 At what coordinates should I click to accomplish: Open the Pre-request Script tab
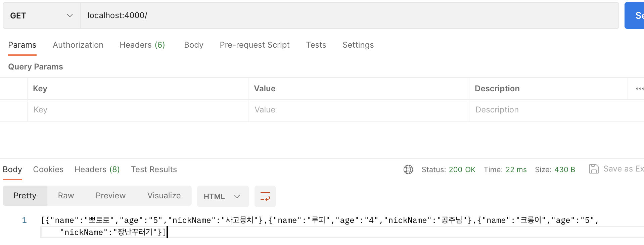pos(255,45)
